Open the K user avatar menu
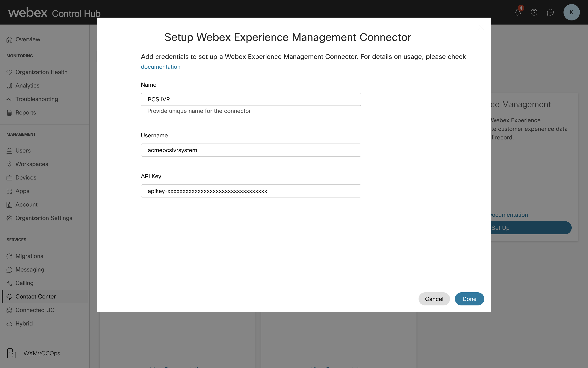588x368 pixels. tap(571, 12)
